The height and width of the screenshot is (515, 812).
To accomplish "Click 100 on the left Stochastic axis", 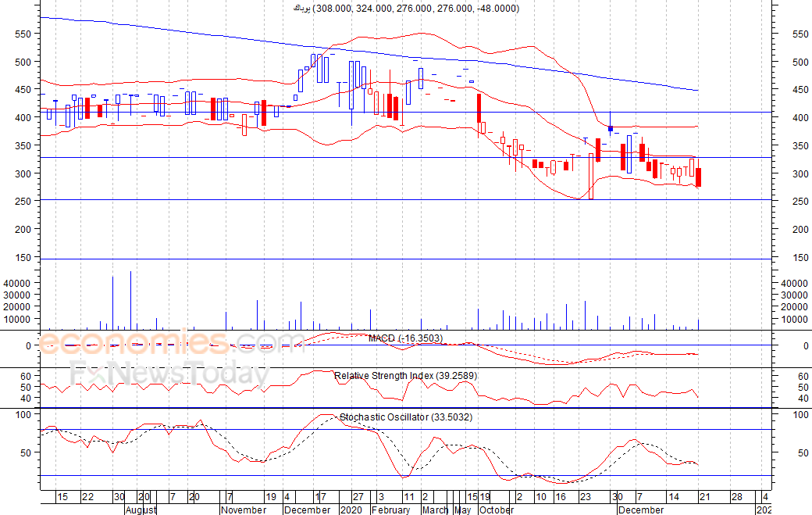I will (23, 415).
